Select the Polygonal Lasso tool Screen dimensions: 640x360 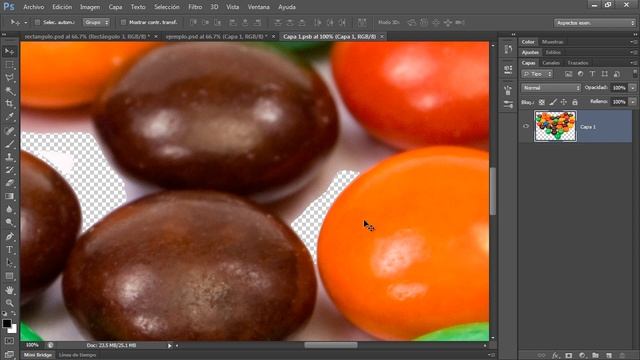tap(9, 78)
